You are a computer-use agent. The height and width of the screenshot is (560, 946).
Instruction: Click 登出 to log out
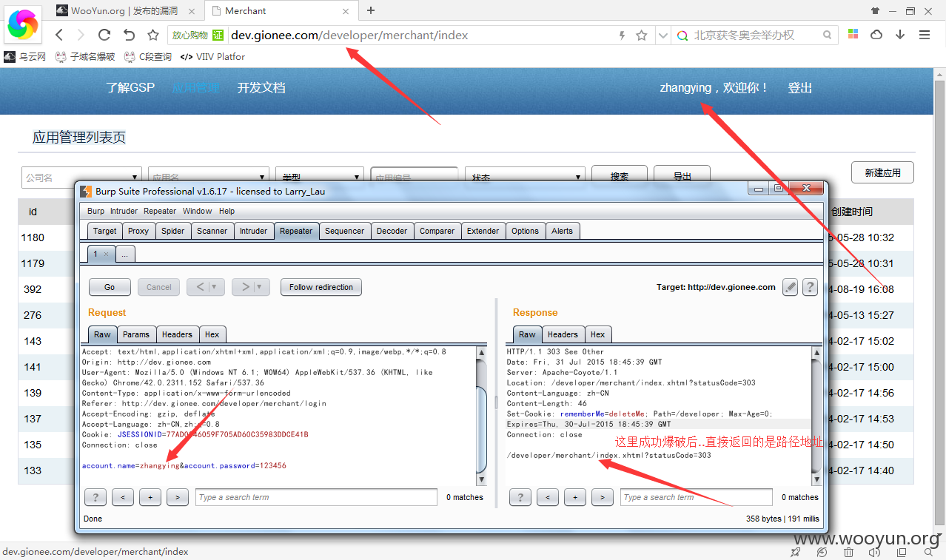click(x=800, y=87)
